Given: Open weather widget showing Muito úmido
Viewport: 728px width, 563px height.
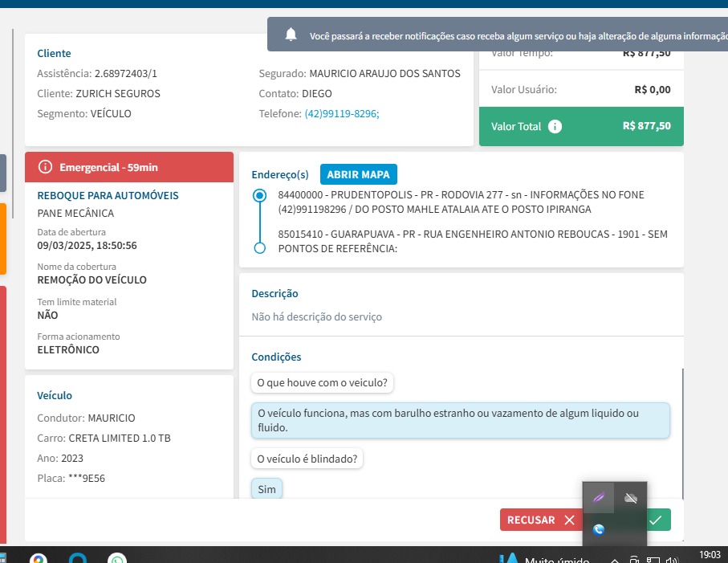Looking at the screenshot, I should coord(544,558).
